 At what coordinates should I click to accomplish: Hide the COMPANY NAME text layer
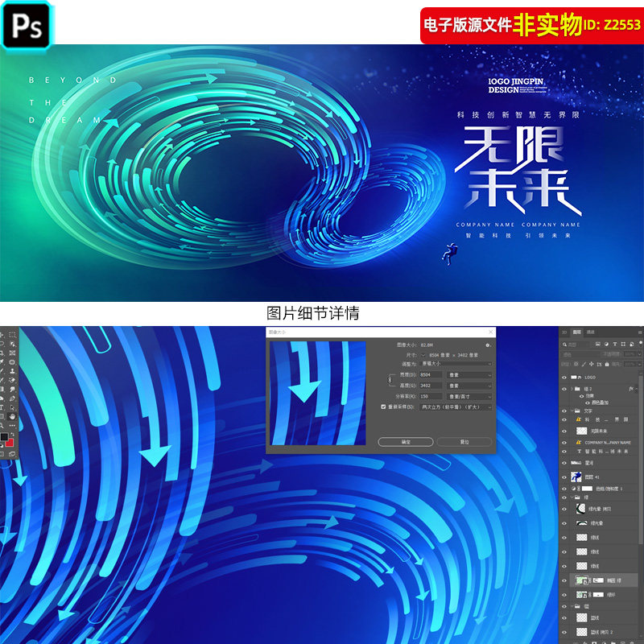coord(564,442)
